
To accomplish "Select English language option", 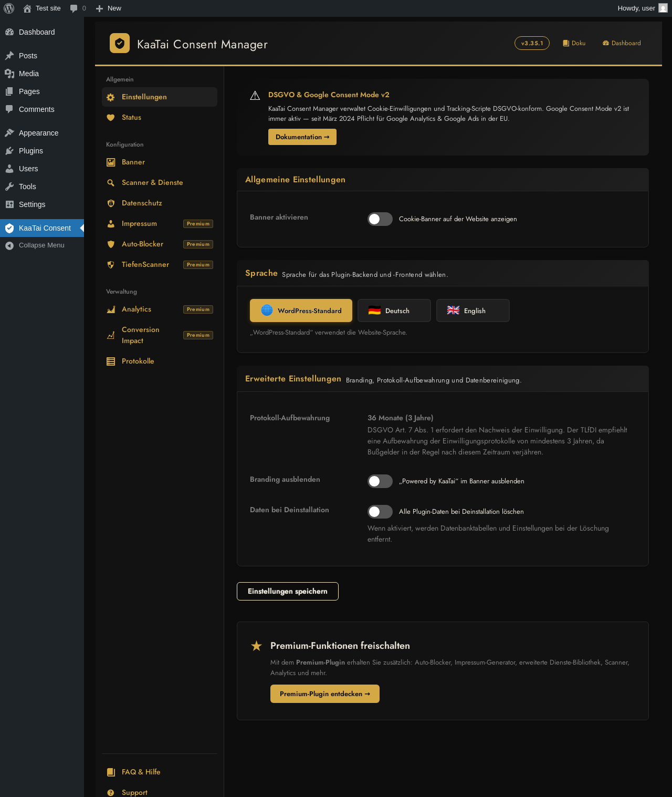I will click(x=473, y=310).
